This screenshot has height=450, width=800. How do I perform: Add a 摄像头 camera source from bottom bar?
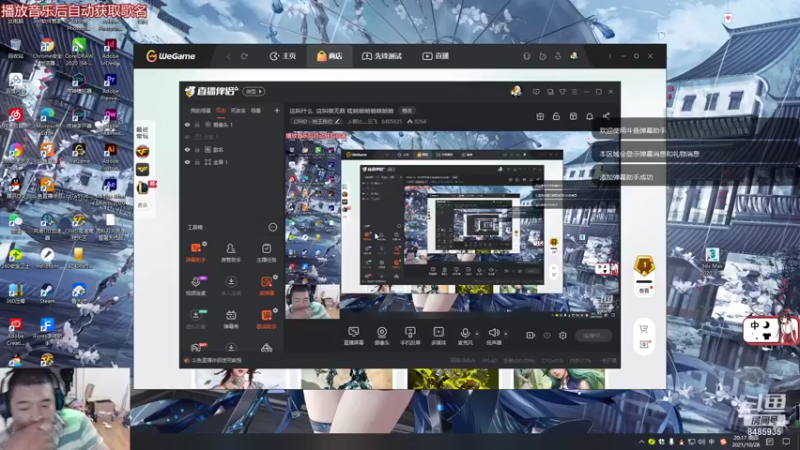(382, 336)
